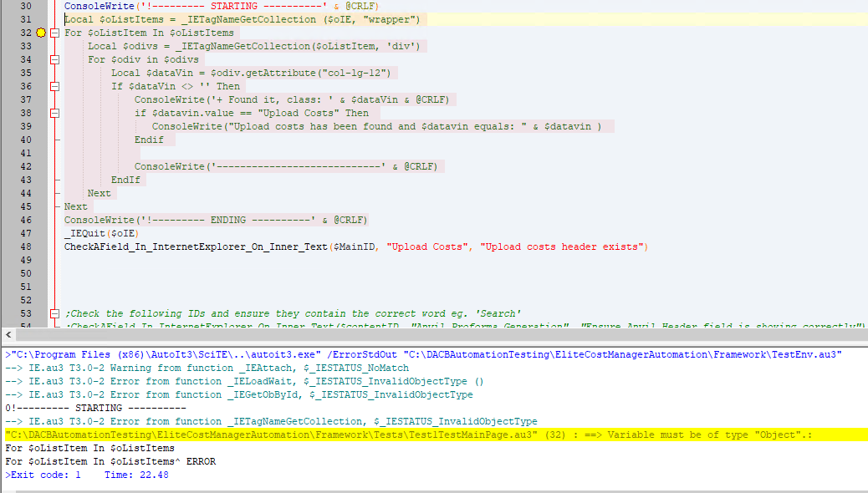Collapse the If $dataVin fold at line 36
868x493 pixels.
(55, 86)
